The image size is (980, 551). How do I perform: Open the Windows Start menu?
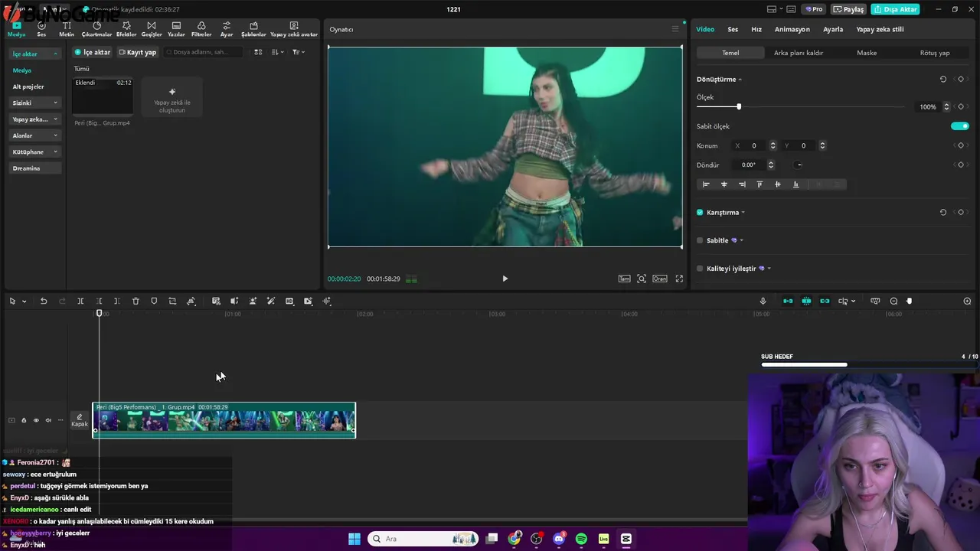coord(354,539)
